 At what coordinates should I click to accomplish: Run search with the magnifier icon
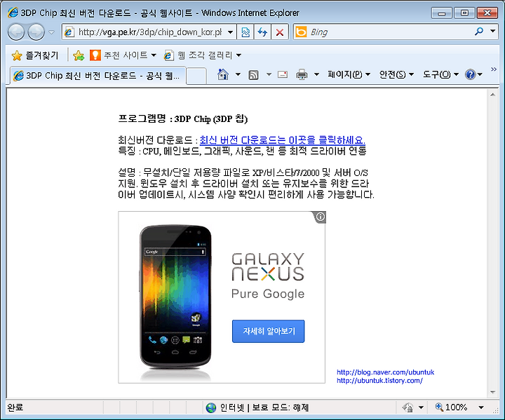479,32
